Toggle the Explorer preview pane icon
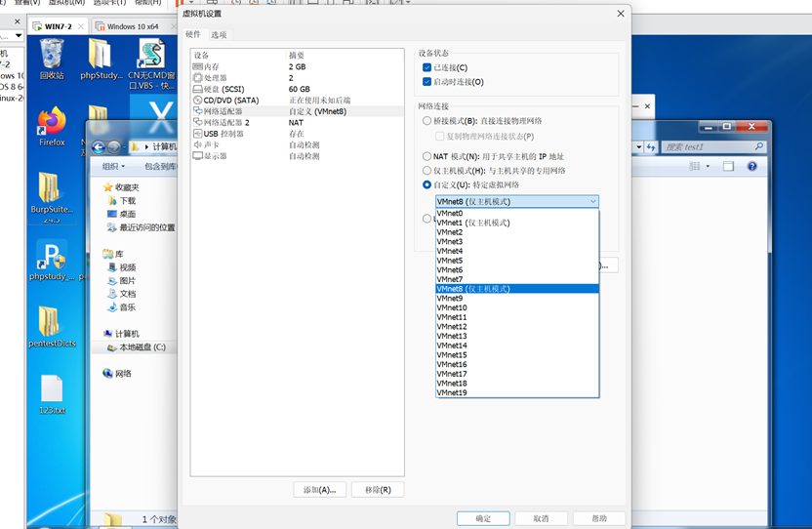The width and height of the screenshot is (812, 529). pos(729,166)
